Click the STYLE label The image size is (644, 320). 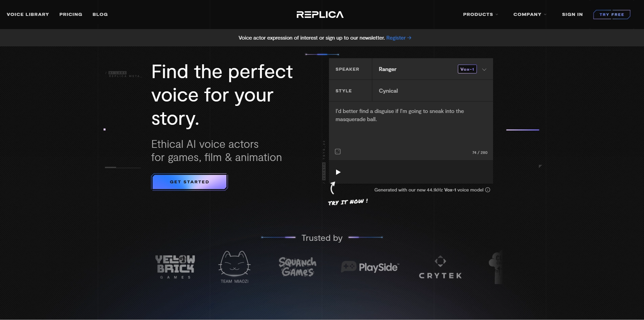pyautogui.click(x=343, y=91)
